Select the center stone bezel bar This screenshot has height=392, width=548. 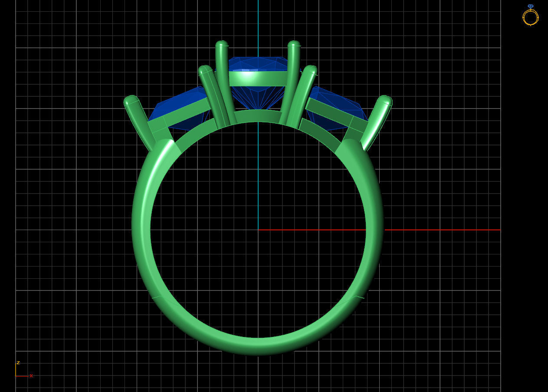[x=258, y=79]
